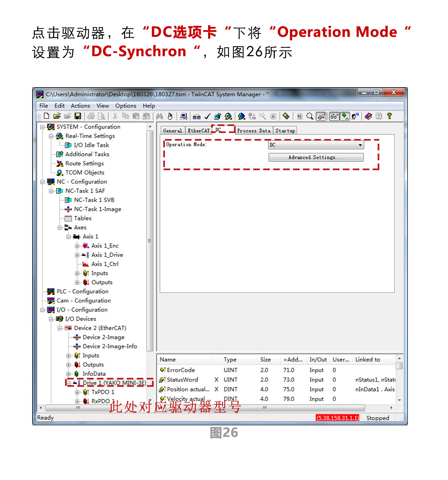Select the StatusWord row in the variable list
This screenshot has height=480, width=448.
[277, 380]
